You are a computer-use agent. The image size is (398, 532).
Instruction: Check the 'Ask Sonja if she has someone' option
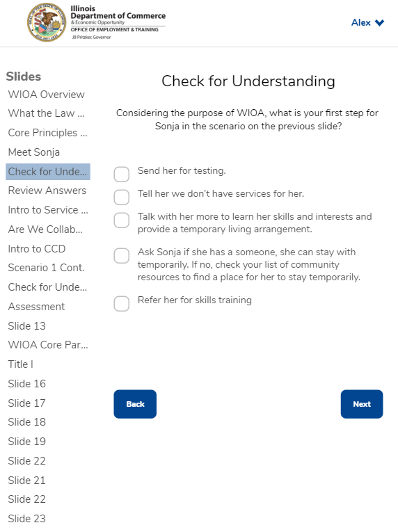[x=122, y=256]
